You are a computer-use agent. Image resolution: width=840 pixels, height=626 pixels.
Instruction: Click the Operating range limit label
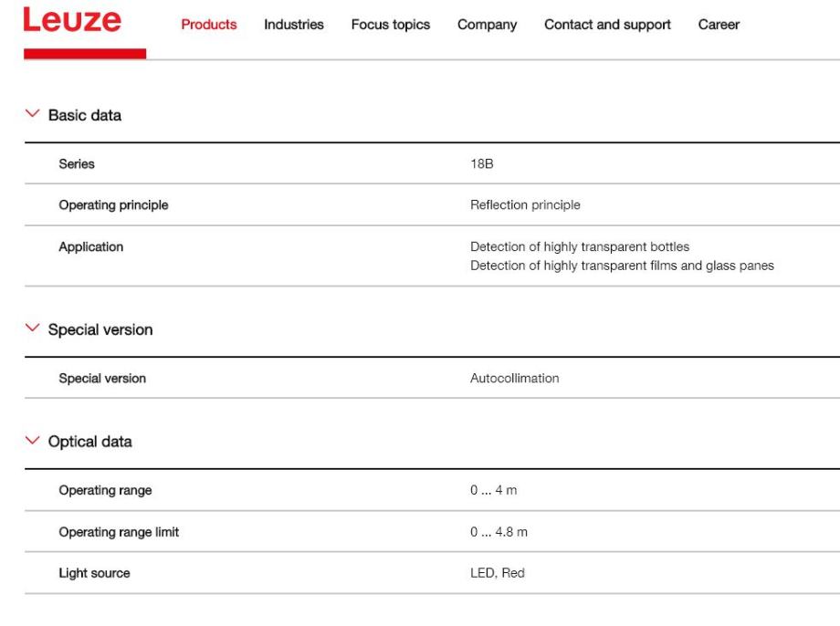click(119, 533)
